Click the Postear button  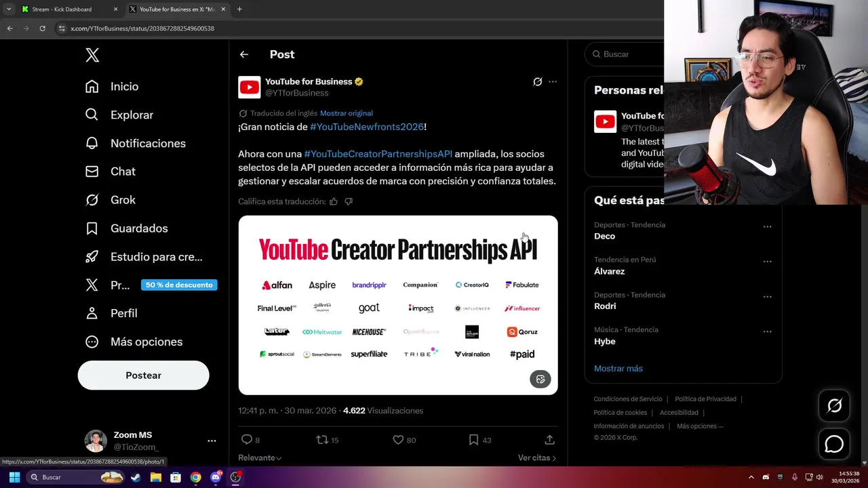pyautogui.click(x=143, y=375)
